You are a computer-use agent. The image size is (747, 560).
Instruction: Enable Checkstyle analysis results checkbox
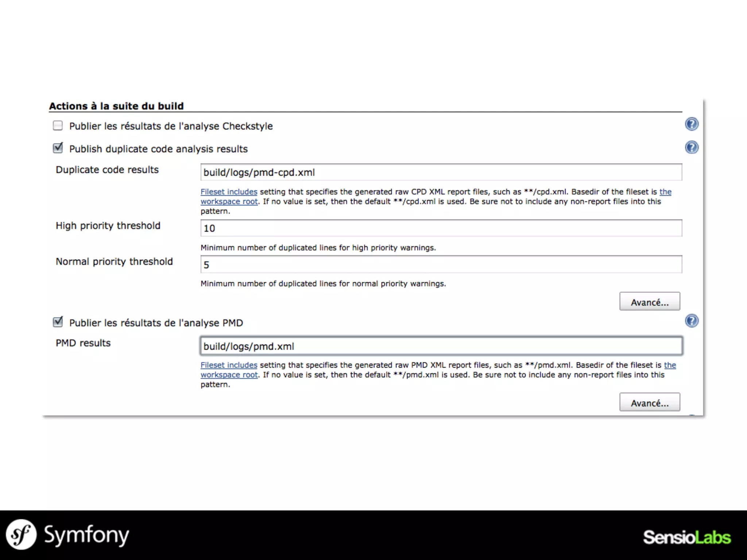point(58,126)
